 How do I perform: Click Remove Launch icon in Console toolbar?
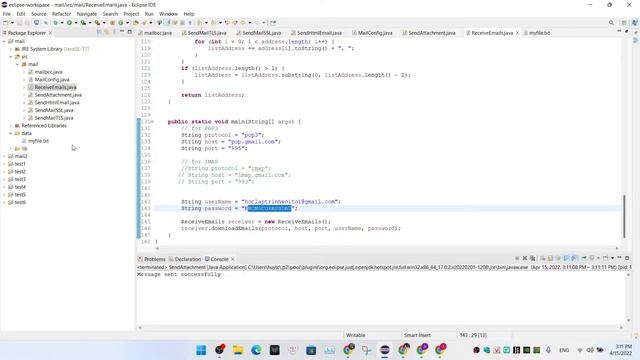(x=525, y=258)
